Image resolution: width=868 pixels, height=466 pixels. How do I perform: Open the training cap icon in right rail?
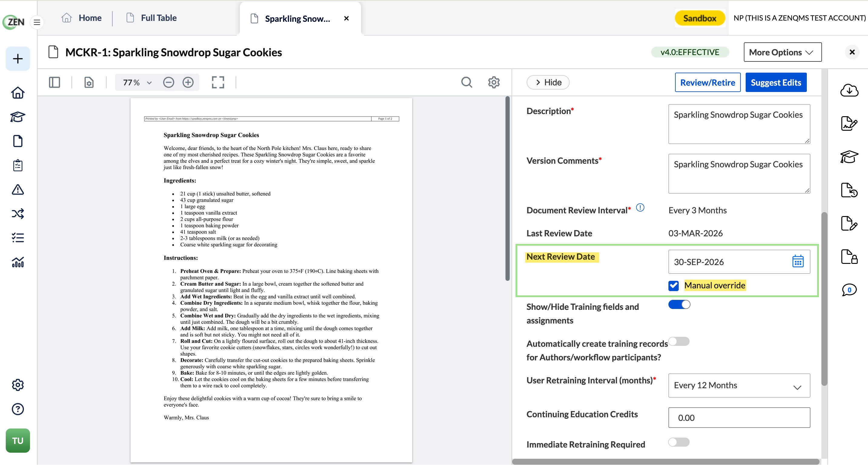point(849,156)
